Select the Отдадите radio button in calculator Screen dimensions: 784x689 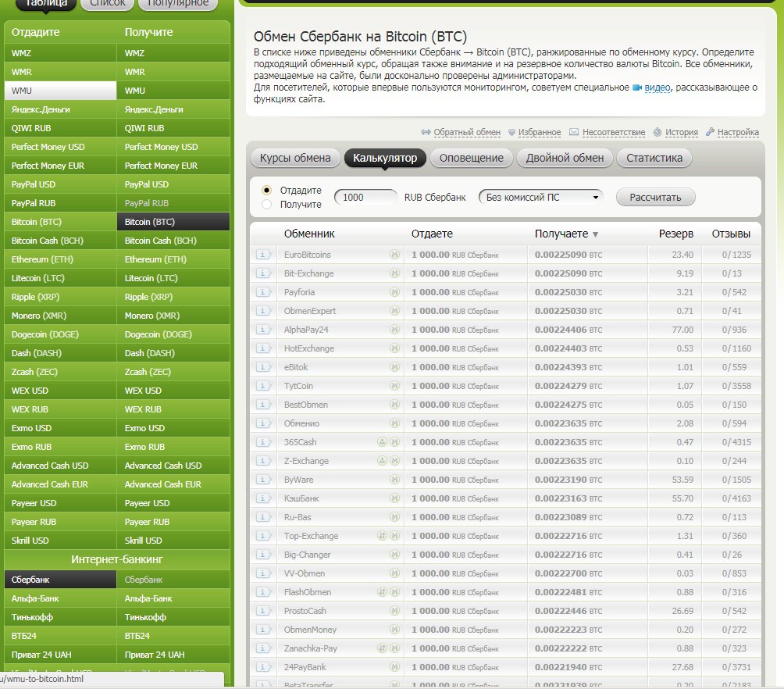(266, 190)
